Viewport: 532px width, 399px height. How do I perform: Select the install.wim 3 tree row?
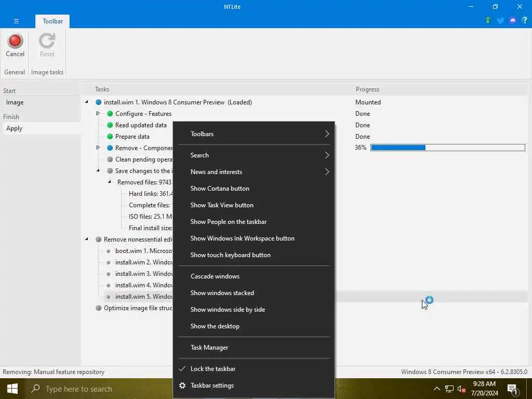(x=144, y=274)
